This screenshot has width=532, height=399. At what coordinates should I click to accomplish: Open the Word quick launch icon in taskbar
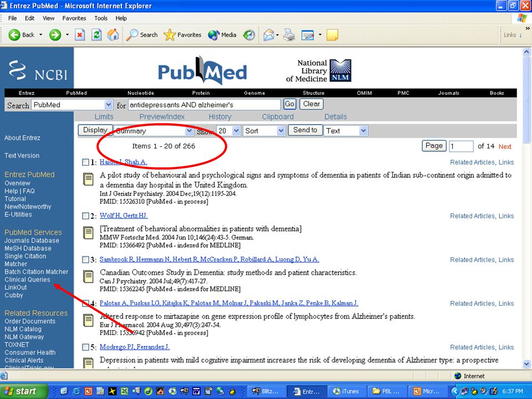click(x=196, y=391)
